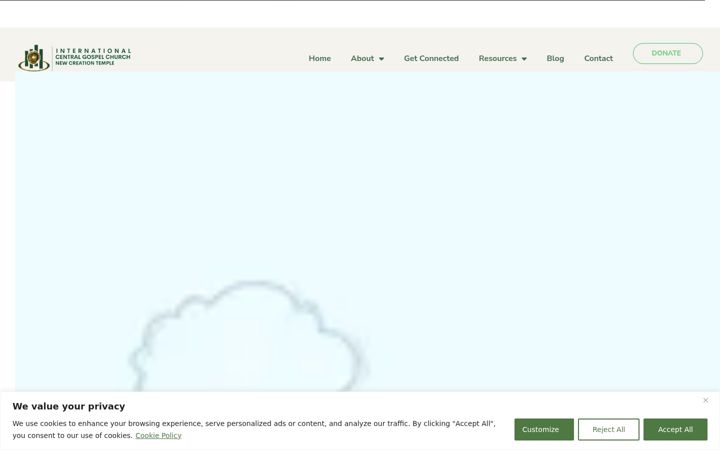The image size is (720, 450).
Task: Go to the Home page
Action: pos(320,58)
